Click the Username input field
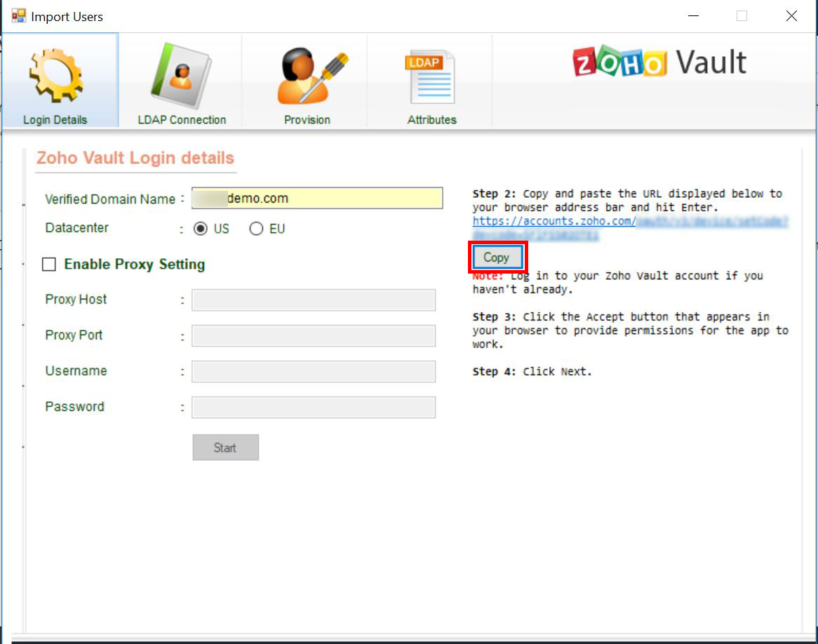 pos(314,372)
